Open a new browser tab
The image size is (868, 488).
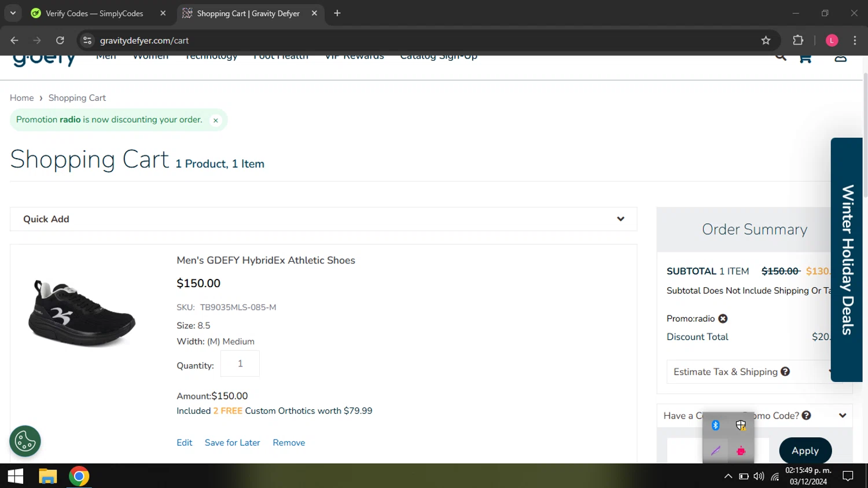pos(337,13)
